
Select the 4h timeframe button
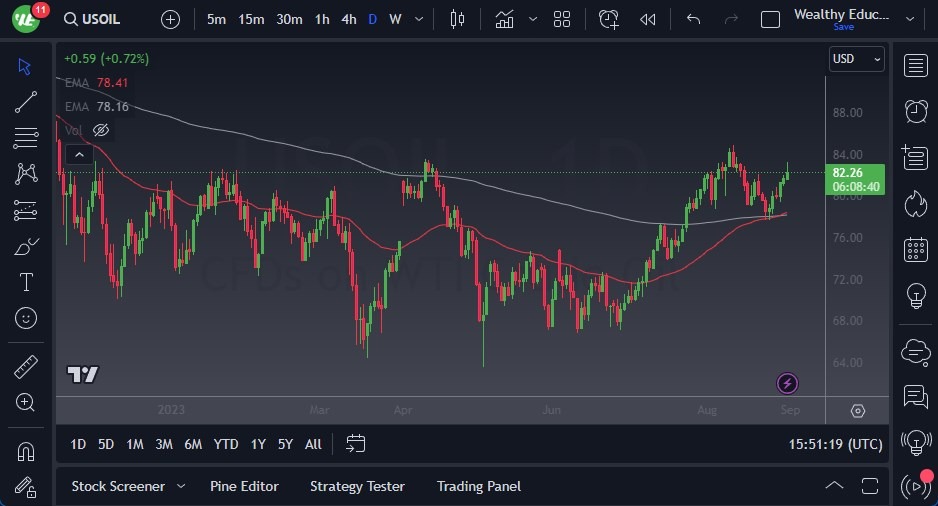348,19
